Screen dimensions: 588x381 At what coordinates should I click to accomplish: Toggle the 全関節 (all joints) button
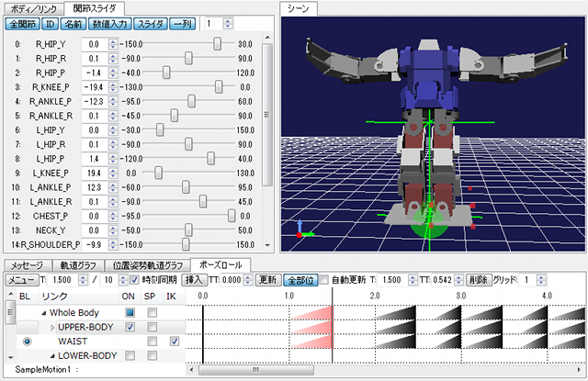point(22,23)
